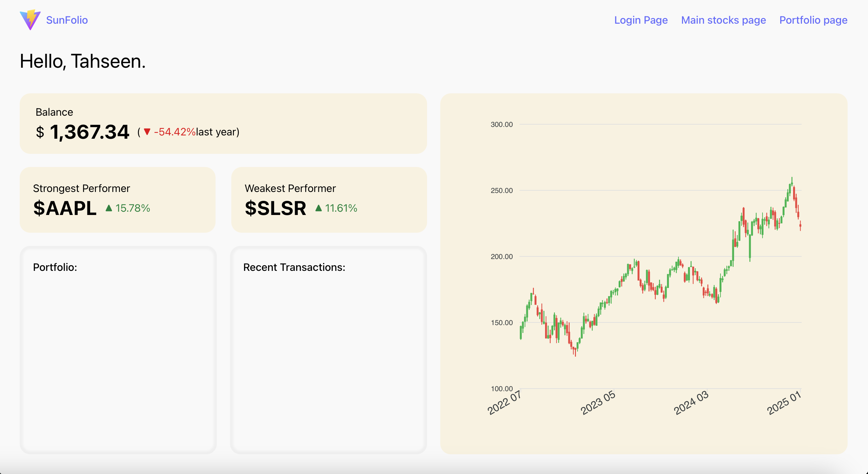Click the green up arrow next to 15.78%

(108, 208)
